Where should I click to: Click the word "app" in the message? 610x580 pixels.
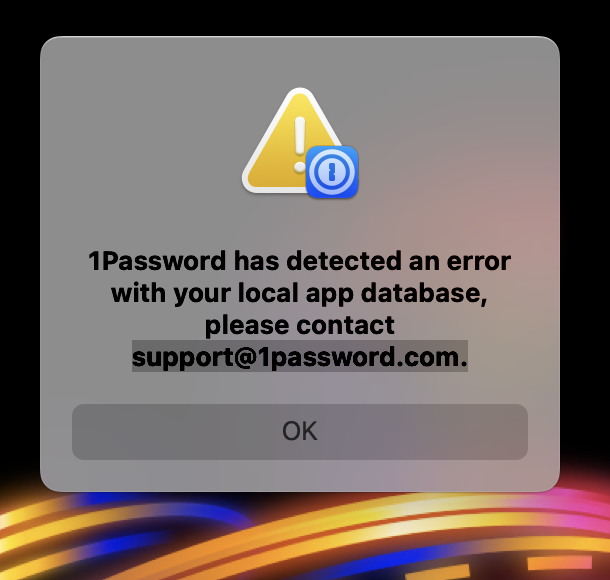pos(330,295)
